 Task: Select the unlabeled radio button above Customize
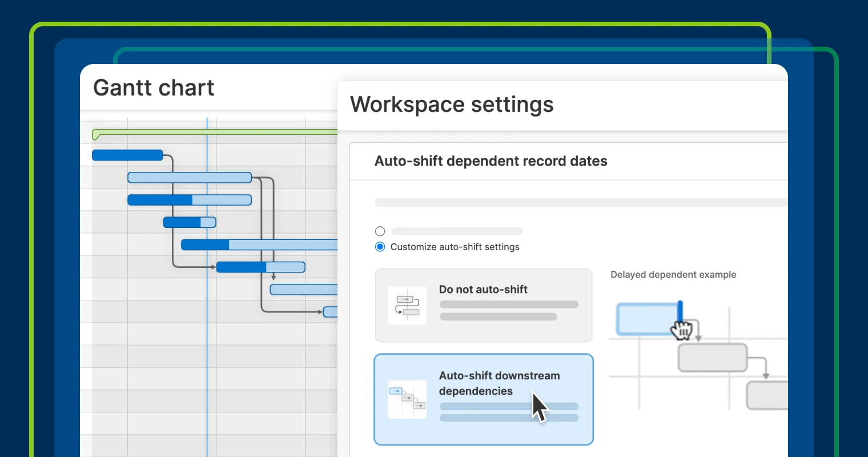point(380,231)
